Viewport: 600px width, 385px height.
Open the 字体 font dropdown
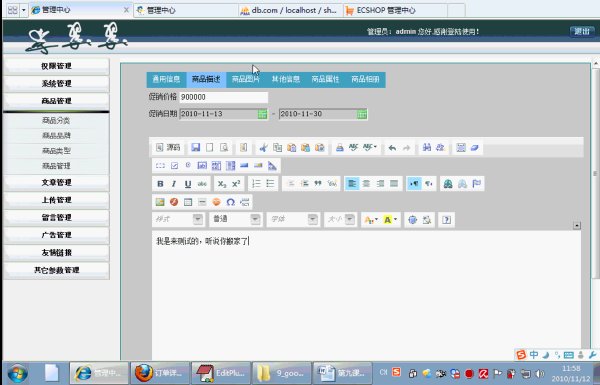pyautogui.click(x=293, y=219)
